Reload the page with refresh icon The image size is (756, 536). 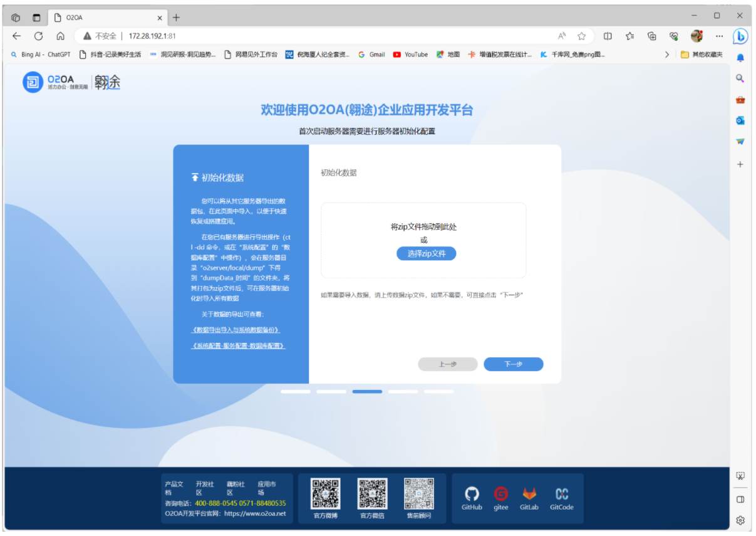click(x=38, y=36)
